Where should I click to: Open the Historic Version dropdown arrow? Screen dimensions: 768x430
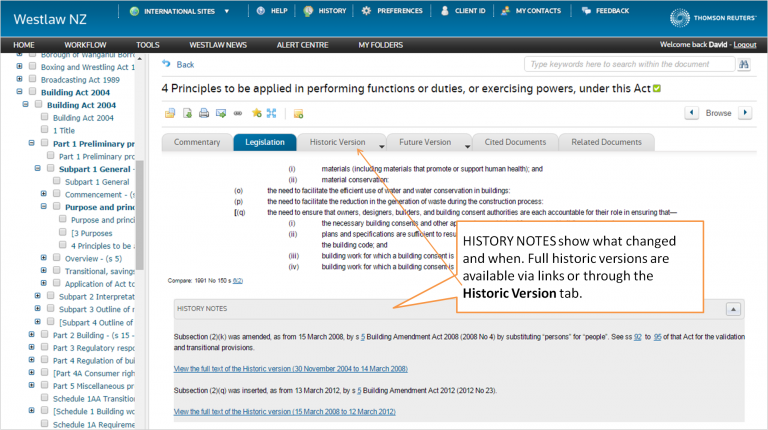coord(382,146)
